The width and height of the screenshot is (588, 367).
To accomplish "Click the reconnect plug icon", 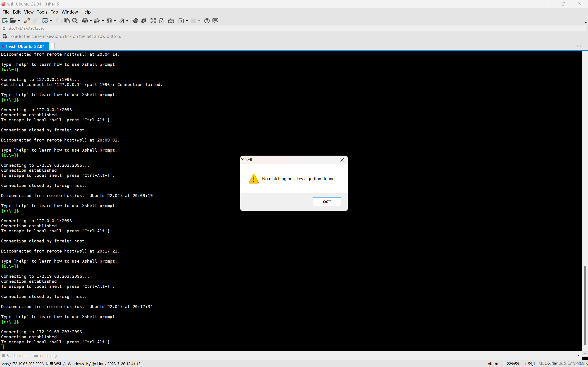I will pyautogui.click(x=27, y=21).
